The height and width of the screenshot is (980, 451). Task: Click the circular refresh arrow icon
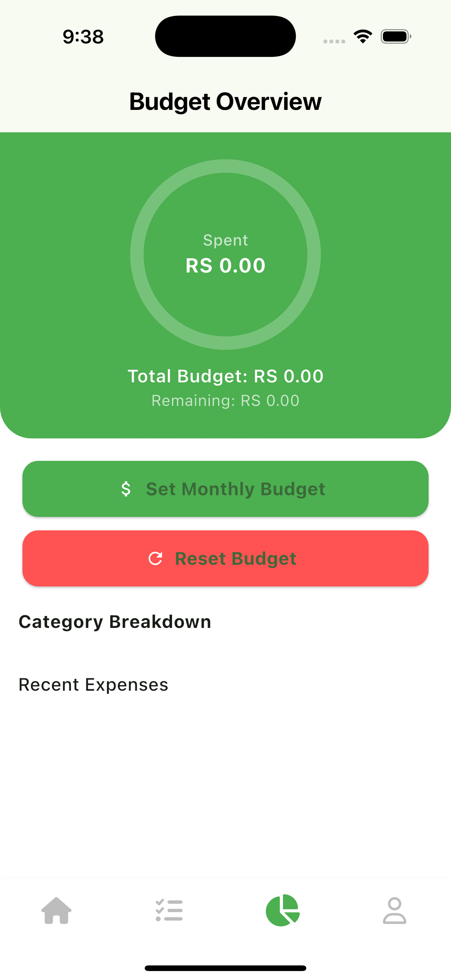pyautogui.click(x=155, y=558)
